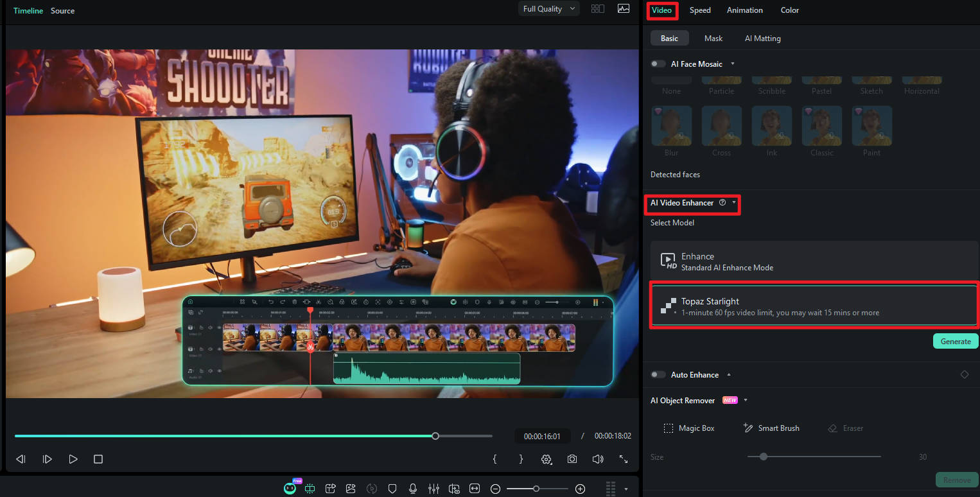
Task: Set the mark-in point with the { icon
Action: [494, 459]
